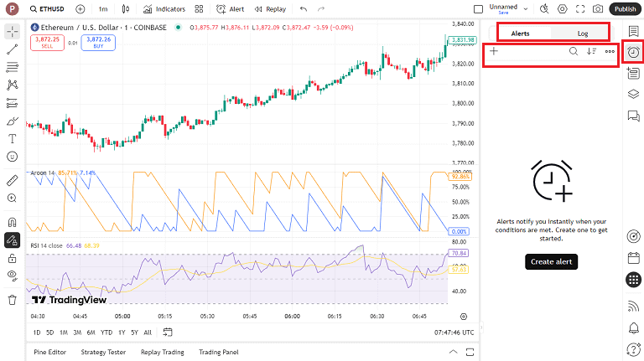Open the indicator templates grid icon
Viewport: 644px width, 361px height.
pyautogui.click(x=200, y=9)
